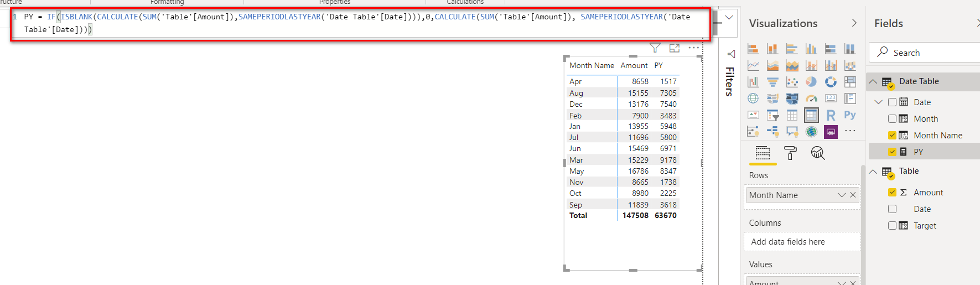Click the Total row label

[x=578, y=215]
